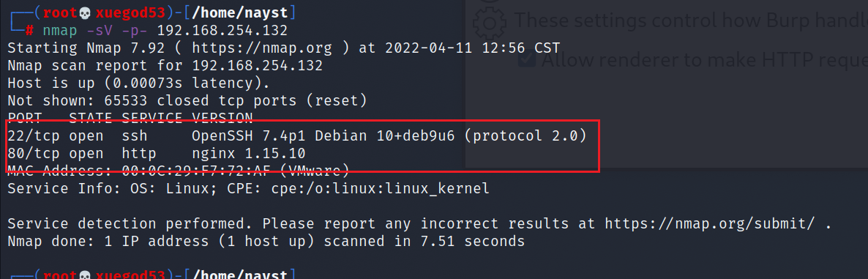Click the nginx 1.15.10 version text

point(249,153)
